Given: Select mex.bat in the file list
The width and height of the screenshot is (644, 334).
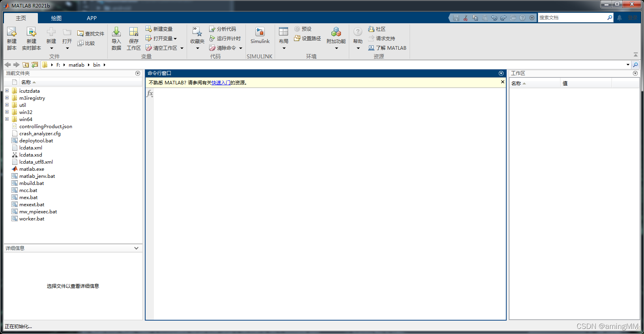Looking at the screenshot, I should tap(28, 198).
